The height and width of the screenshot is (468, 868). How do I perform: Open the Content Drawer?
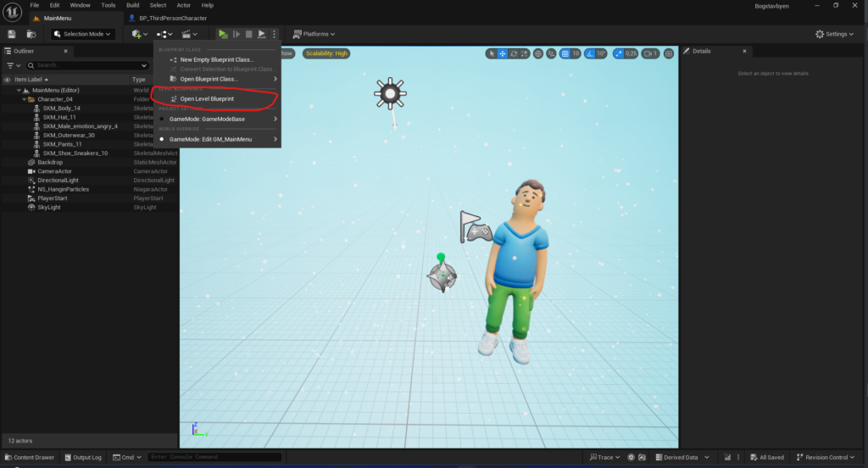(x=30, y=457)
